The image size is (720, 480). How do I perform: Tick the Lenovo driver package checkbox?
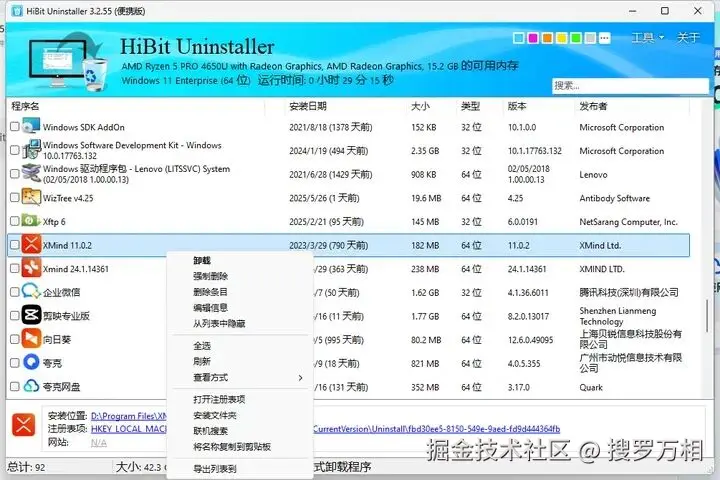[x=15, y=174]
